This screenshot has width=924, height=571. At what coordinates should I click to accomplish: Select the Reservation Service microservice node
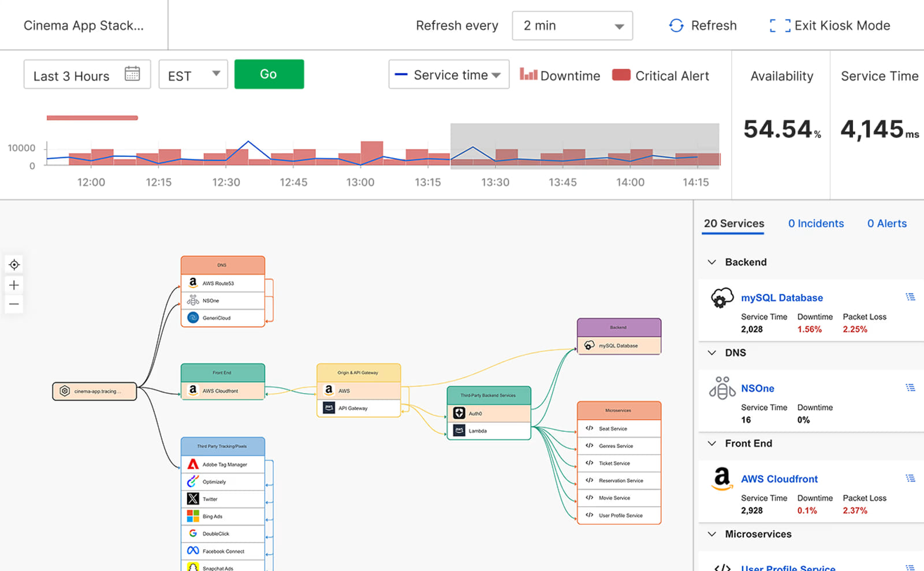[x=619, y=481]
